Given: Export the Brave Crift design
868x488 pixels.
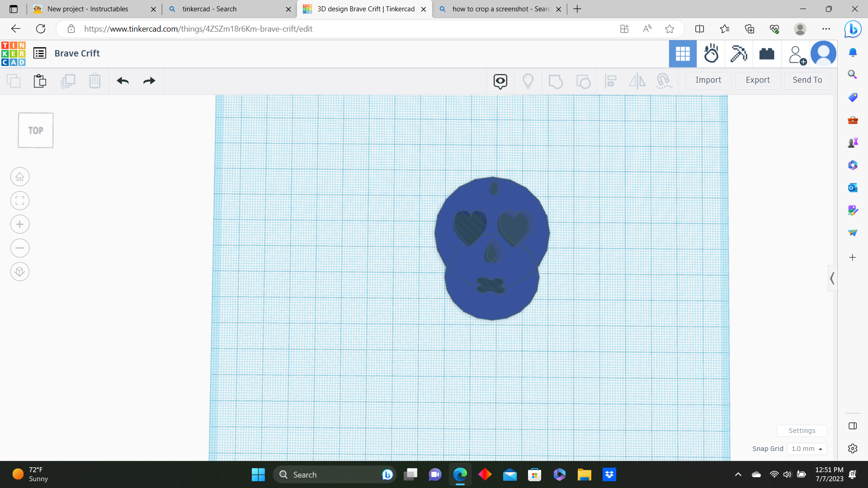Looking at the screenshot, I should [758, 80].
